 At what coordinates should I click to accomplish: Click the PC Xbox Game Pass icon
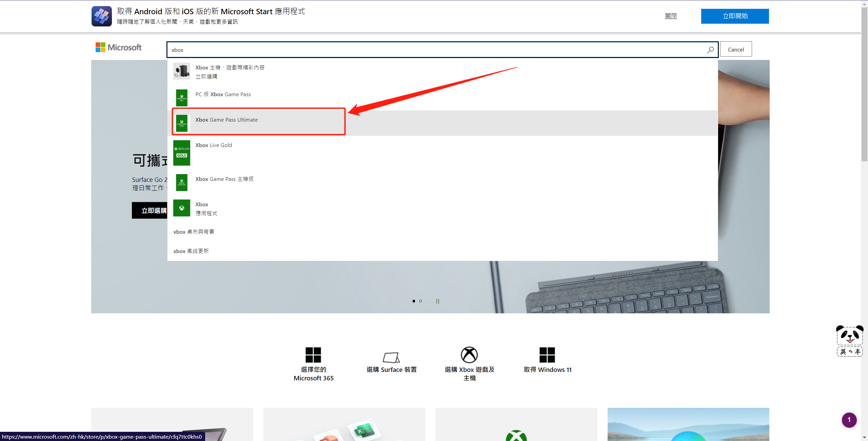[x=182, y=98]
